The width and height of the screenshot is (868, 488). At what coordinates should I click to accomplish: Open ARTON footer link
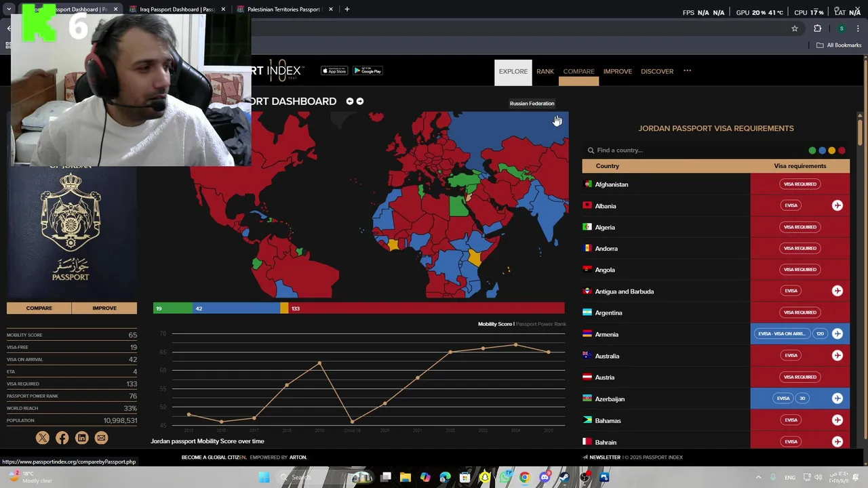(298, 457)
